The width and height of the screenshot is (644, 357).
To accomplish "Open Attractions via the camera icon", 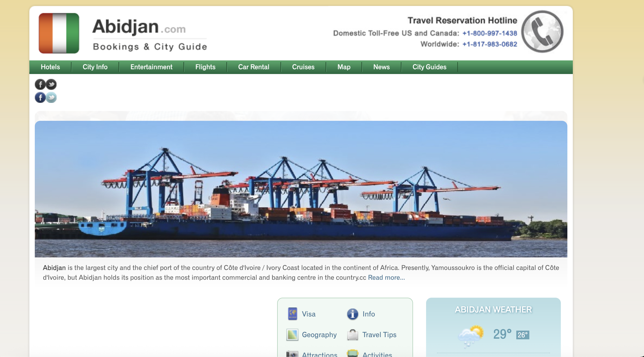I will coord(292,354).
